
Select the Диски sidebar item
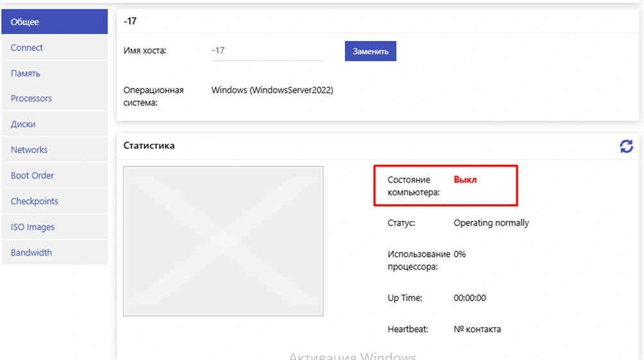(55, 124)
